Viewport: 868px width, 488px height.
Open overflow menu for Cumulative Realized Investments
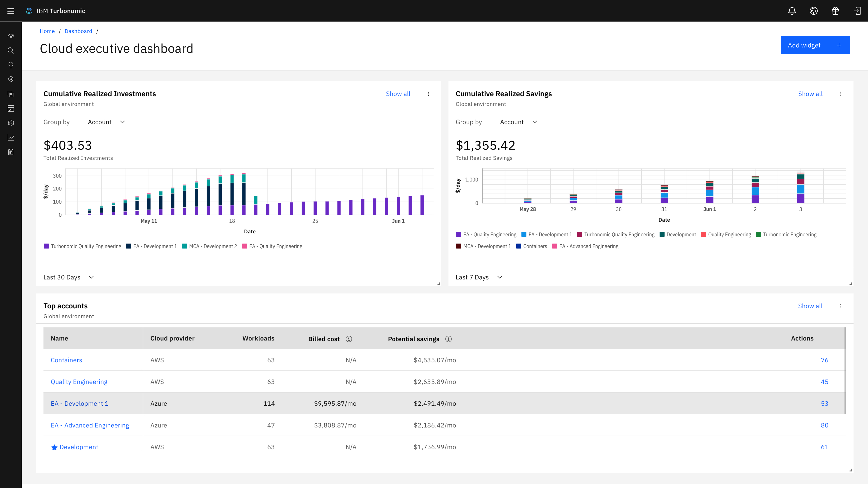pyautogui.click(x=429, y=94)
